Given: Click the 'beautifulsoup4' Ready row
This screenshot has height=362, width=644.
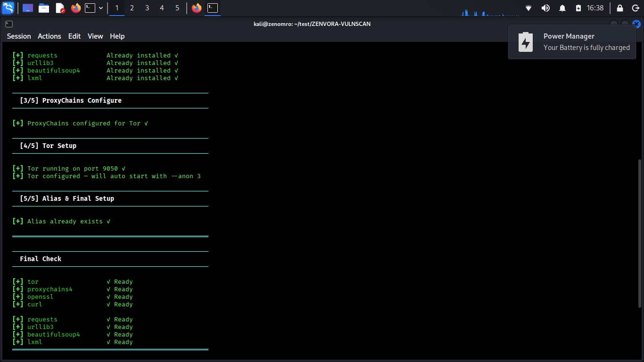Looking at the screenshot, I should pos(73,334).
